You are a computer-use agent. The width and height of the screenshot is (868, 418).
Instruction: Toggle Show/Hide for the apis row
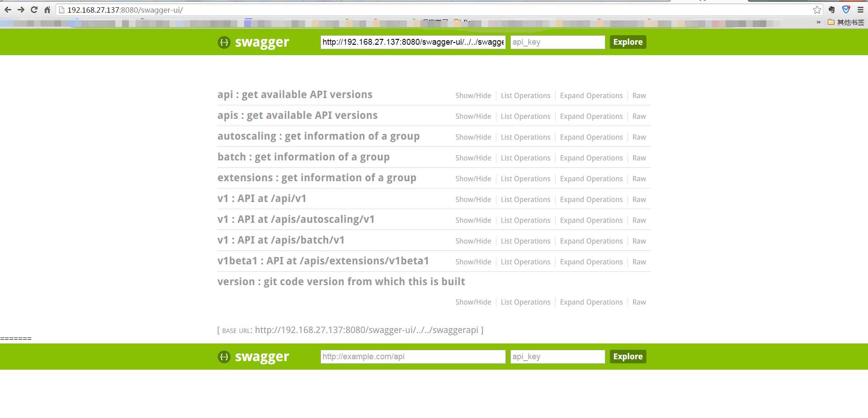pos(473,116)
